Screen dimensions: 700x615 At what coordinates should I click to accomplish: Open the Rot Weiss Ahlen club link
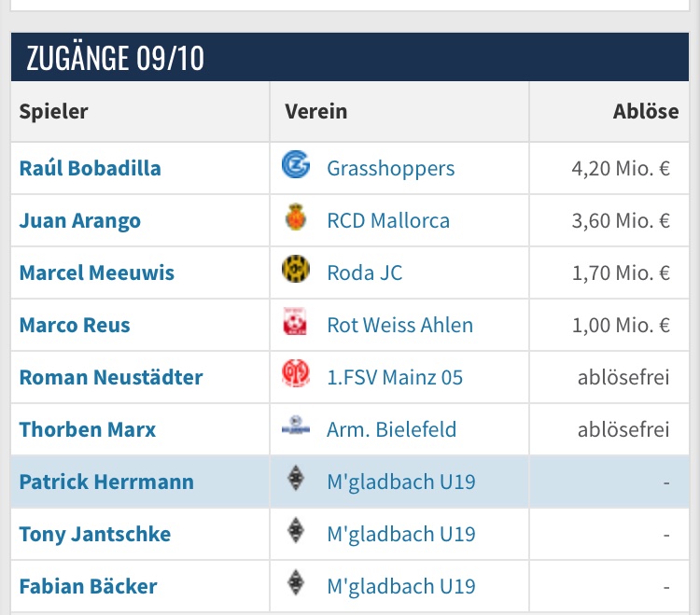tap(399, 325)
